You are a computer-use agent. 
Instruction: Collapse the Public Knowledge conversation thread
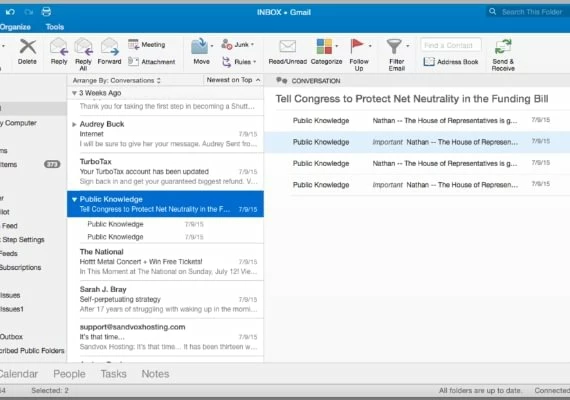pos(74,199)
